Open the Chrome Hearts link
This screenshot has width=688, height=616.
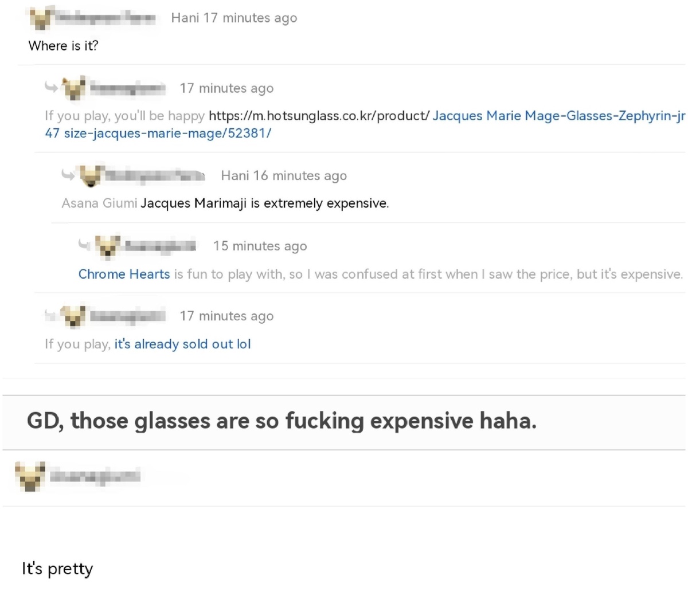click(x=124, y=274)
